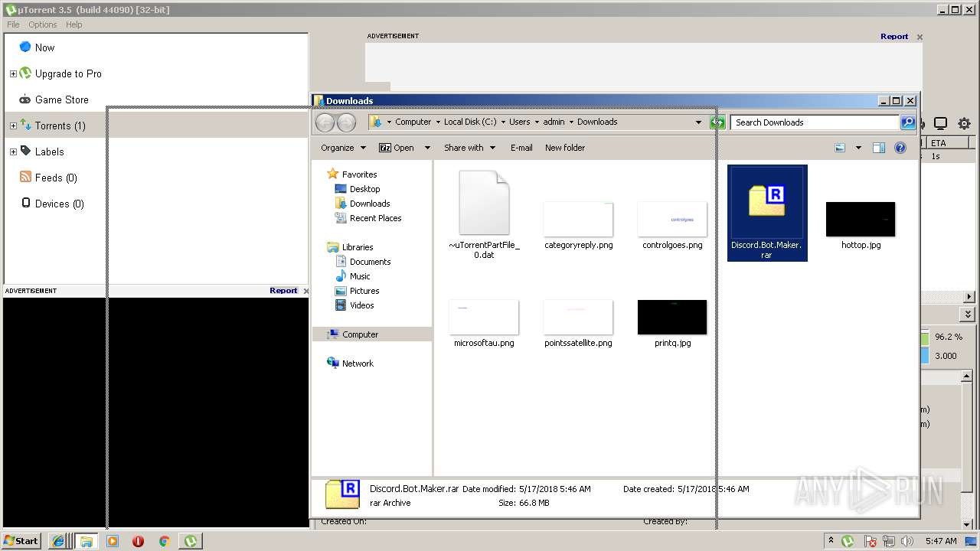The image size is (980, 551).
Task: Select microsoftau.png thumbnail
Action: [484, 323]
